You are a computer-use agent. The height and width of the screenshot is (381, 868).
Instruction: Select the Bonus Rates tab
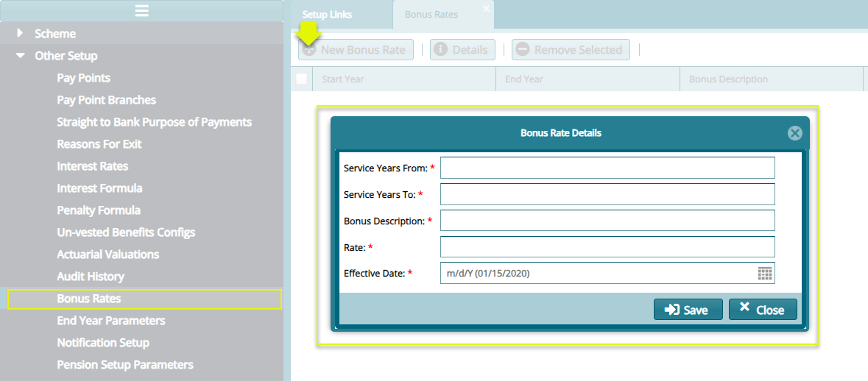(431, 15)
